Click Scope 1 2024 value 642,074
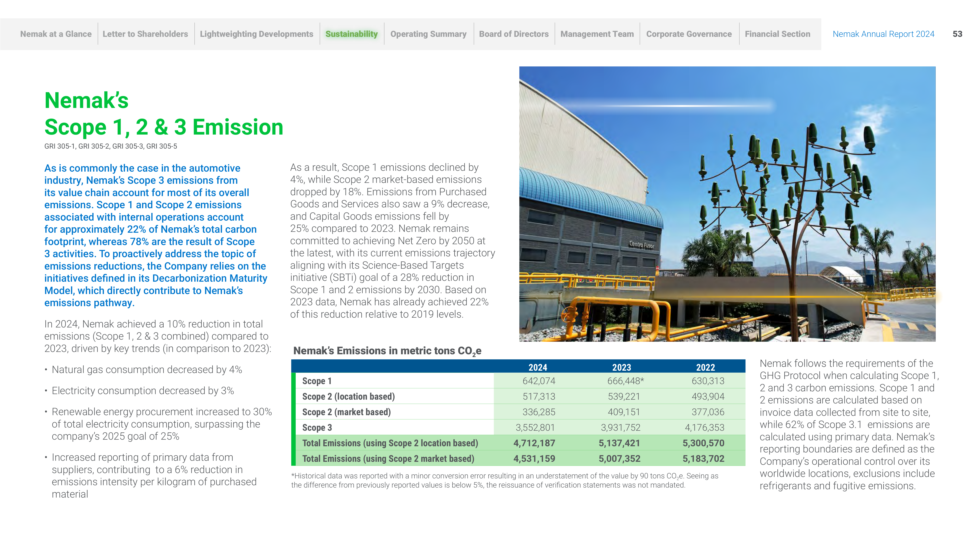The image size is (980, 551). tap(539, 381)
